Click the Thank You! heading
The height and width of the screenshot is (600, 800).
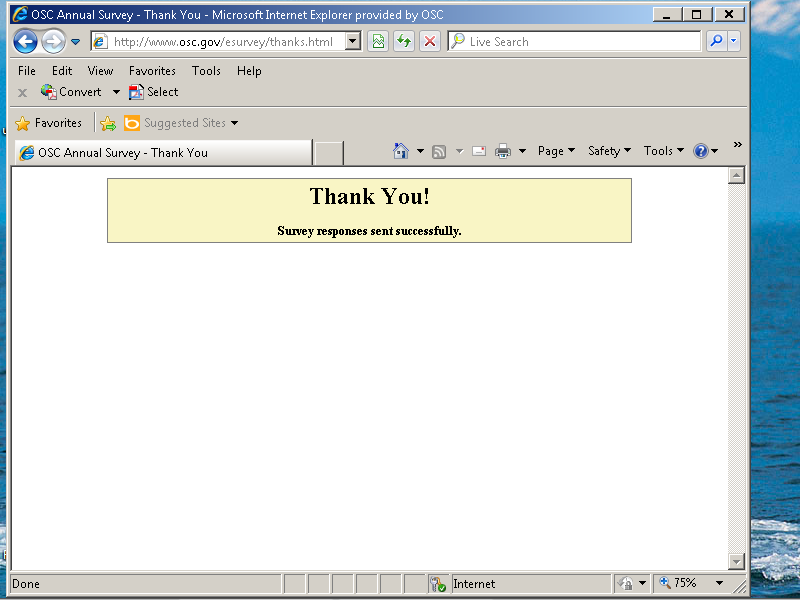point(369,196)
